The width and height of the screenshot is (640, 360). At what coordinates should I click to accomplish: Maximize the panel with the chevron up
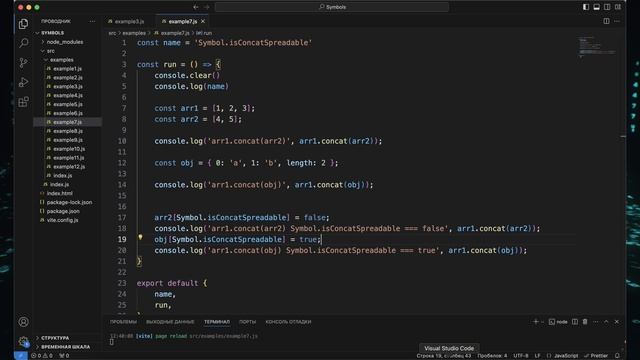606,322
